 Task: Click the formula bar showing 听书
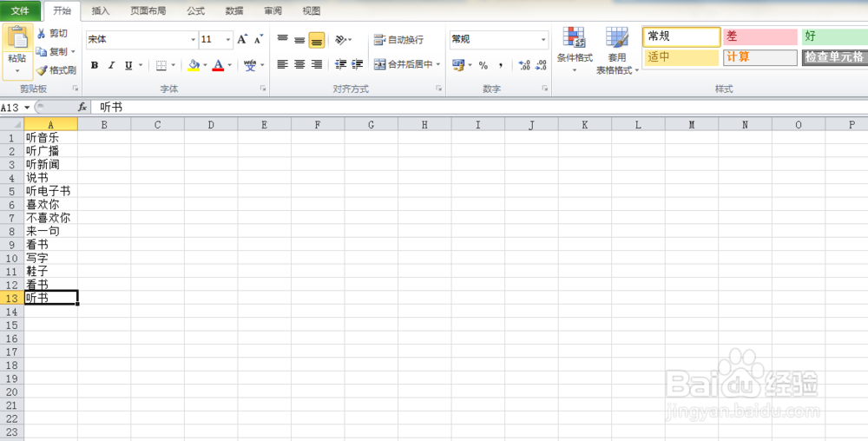(479, 108)
